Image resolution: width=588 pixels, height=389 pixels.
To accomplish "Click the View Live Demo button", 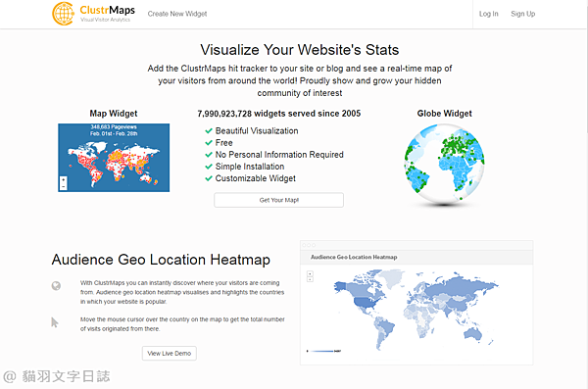I will (170, 354).
